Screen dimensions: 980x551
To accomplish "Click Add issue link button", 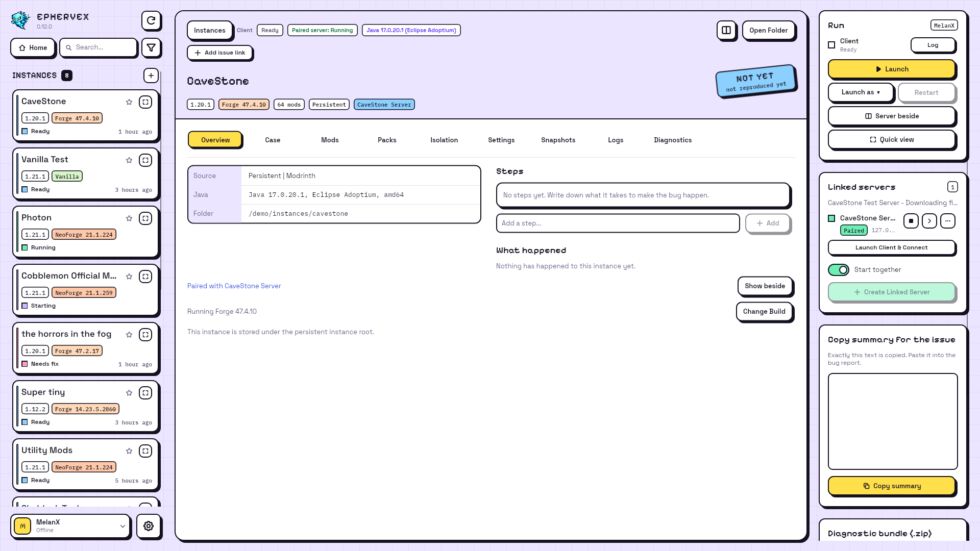I will [220, 53].
